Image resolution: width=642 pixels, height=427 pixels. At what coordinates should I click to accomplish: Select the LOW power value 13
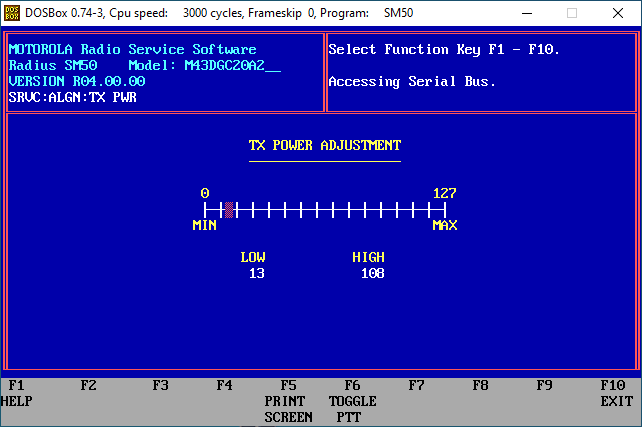pyautogui.click(x=257, y=273)
